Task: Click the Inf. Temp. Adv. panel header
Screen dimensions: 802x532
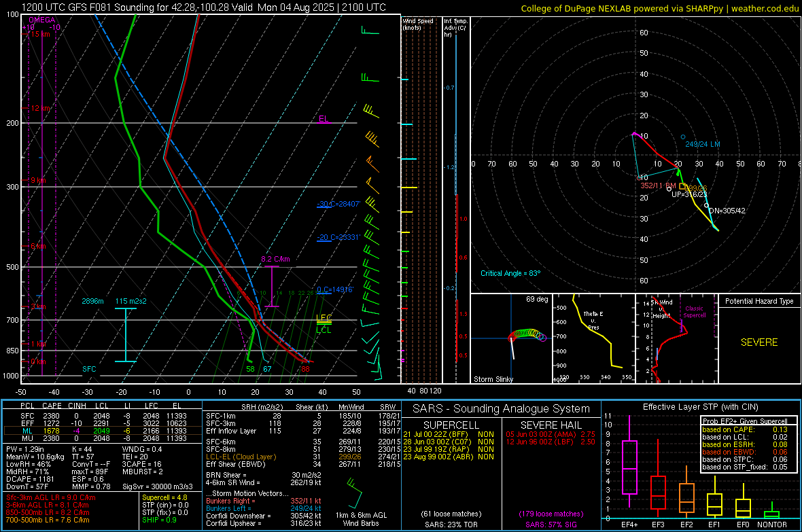Action: click(455, 28)
